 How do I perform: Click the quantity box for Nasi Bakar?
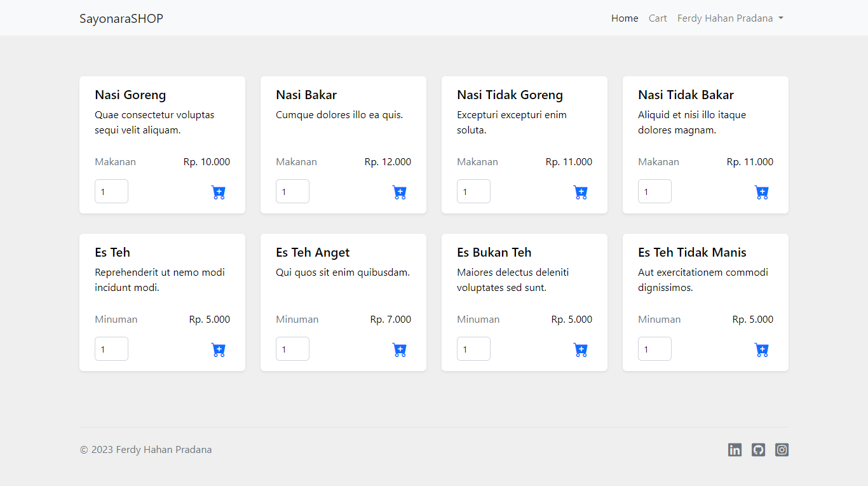pyautogui.click(x=292, y=191)
